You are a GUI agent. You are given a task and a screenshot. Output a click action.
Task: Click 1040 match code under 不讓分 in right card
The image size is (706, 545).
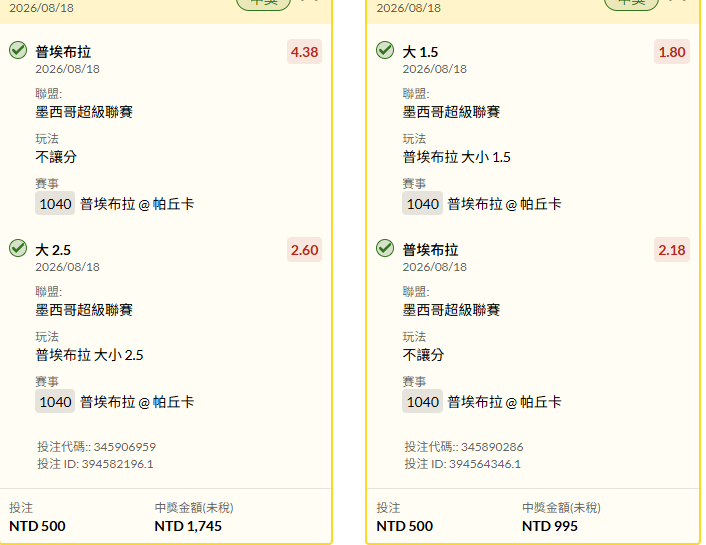pos(422,402)
